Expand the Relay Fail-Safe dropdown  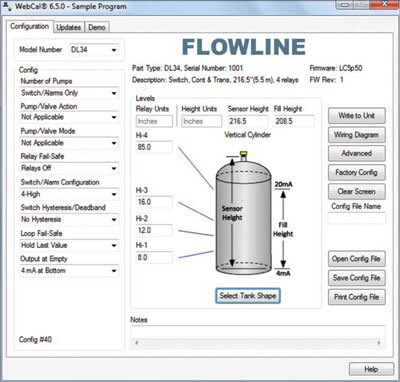[69, 168]
